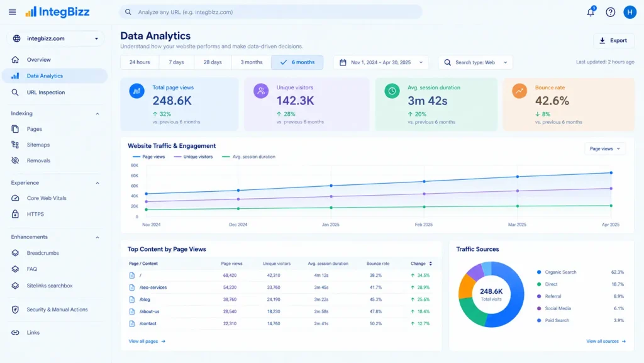644x363 pixels.
Task: Open the View all sources link
Action: 606,341
